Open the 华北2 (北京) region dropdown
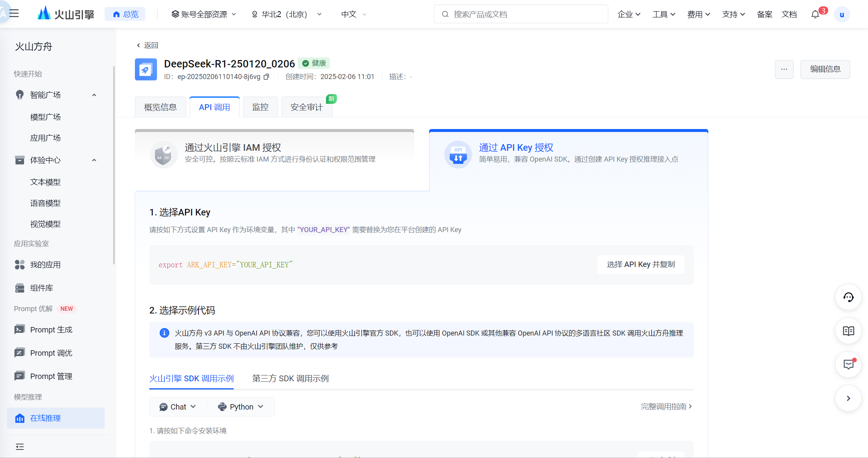868x458 pixels. [287, 14]
